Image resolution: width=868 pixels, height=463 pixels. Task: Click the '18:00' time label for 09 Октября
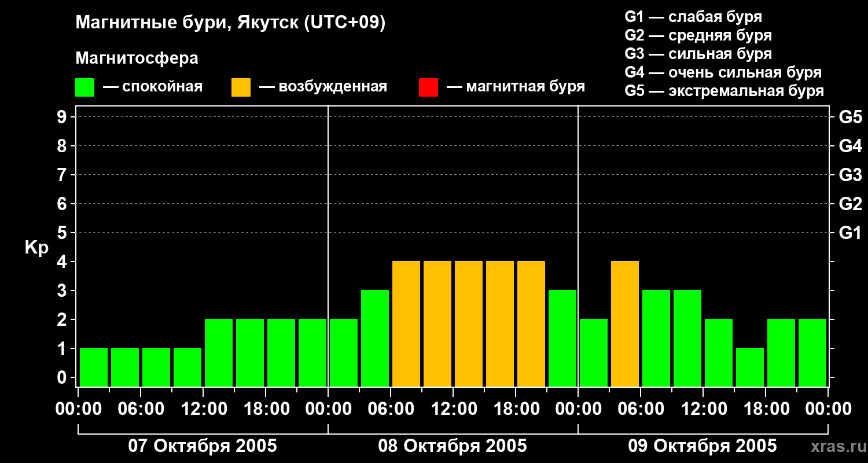766,409
